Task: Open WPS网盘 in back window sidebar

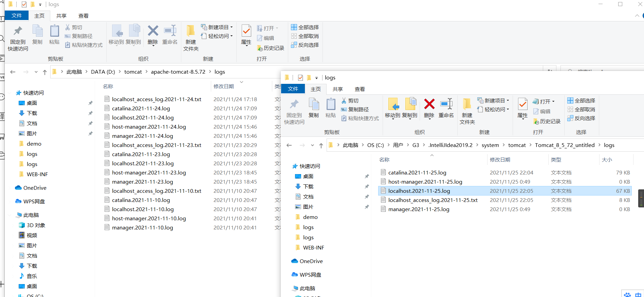Action: tap(30, 201)
